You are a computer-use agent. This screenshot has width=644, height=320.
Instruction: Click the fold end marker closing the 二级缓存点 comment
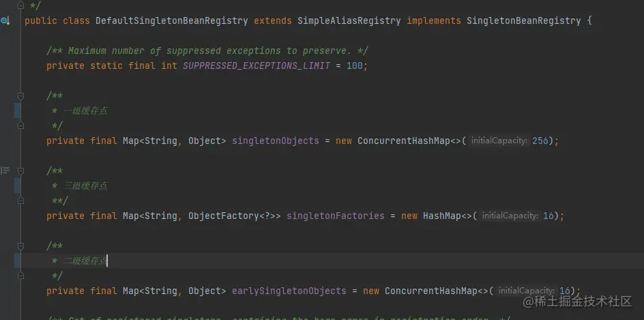pos(20,276)
